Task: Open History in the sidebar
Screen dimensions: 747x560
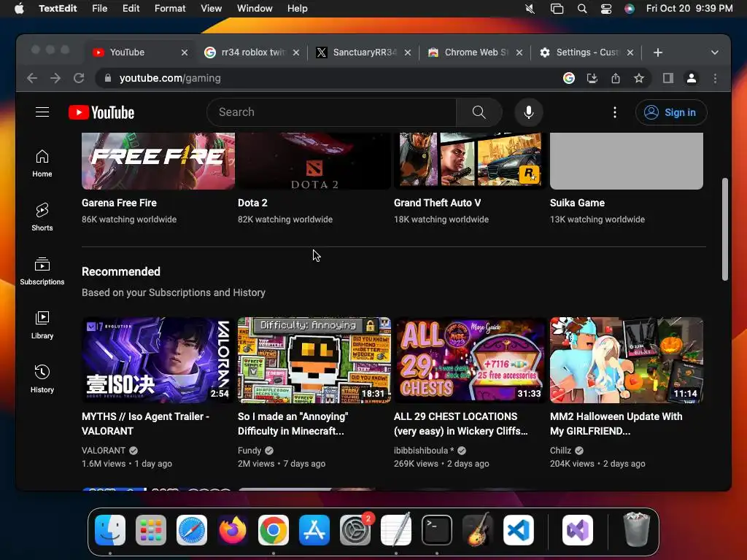Action: point(42,378)
